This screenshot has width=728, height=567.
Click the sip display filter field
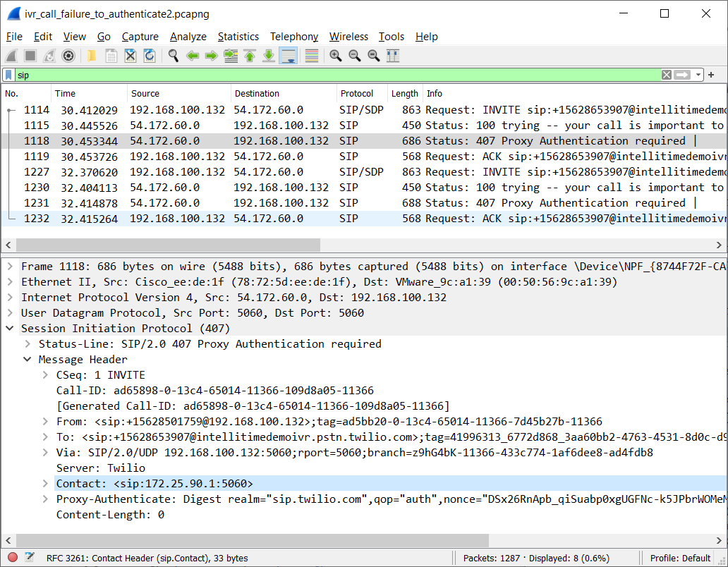click(x=332, y=75)
